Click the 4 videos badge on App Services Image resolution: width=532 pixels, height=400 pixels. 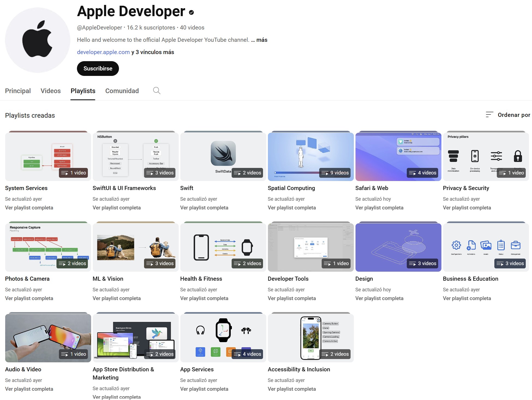coord(247,354)
